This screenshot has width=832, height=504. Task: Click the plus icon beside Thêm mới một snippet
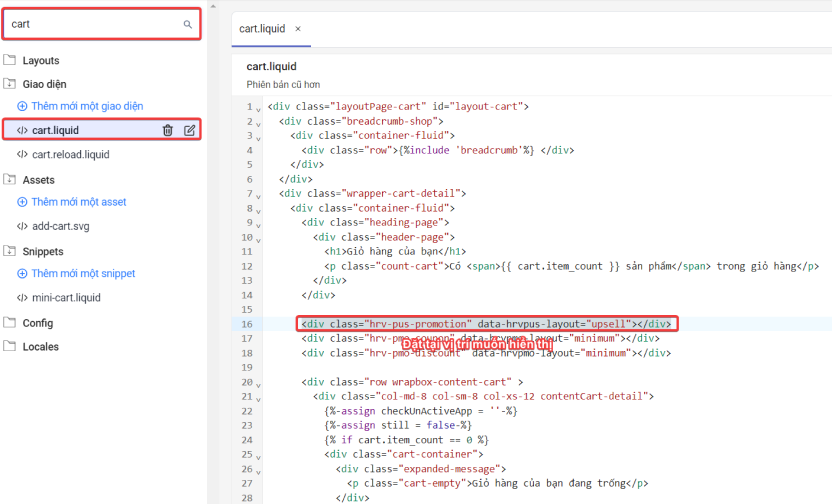click(x=22, y=274)
